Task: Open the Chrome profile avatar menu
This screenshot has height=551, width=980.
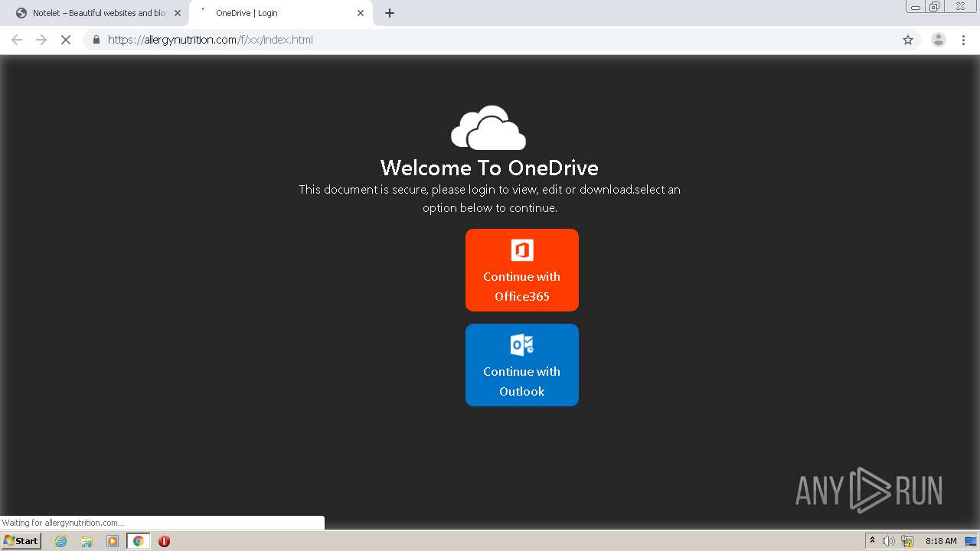Action: (x=939, y=40)
